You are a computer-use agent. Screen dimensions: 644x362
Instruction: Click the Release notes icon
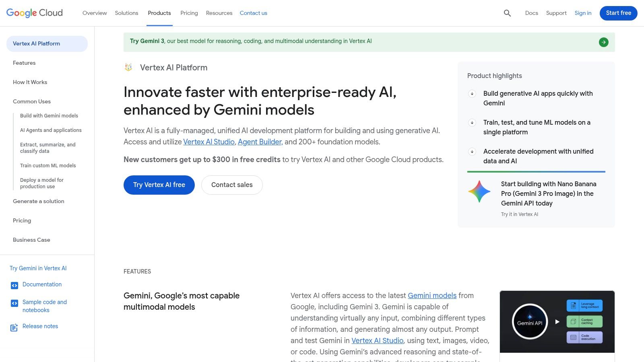(x=14, y=327)
